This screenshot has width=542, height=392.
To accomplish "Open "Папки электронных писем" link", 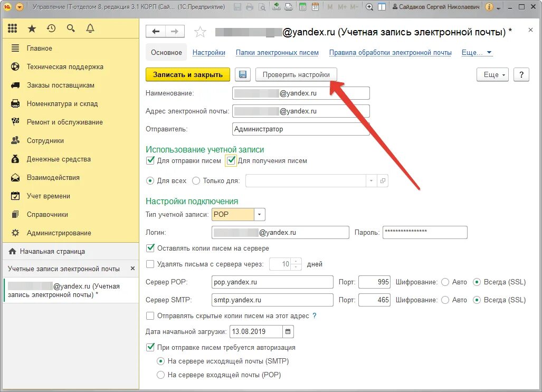I will pos(277,53).
